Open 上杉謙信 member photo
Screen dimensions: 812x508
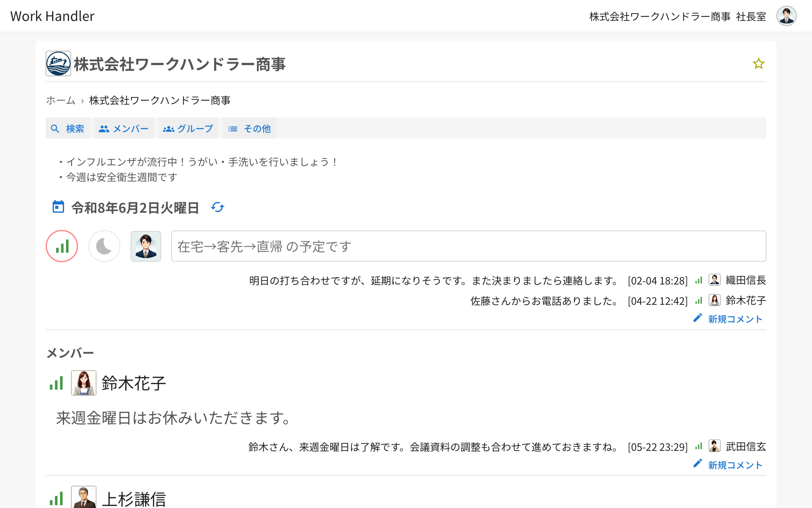[x=83, y=497]
